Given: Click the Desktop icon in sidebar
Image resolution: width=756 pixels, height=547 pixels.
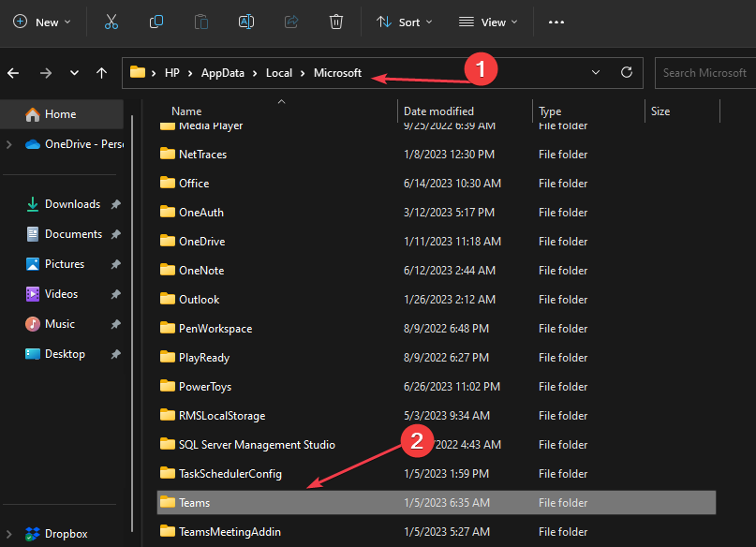Looking at the screenshot, I should click(x=32, y=354).
